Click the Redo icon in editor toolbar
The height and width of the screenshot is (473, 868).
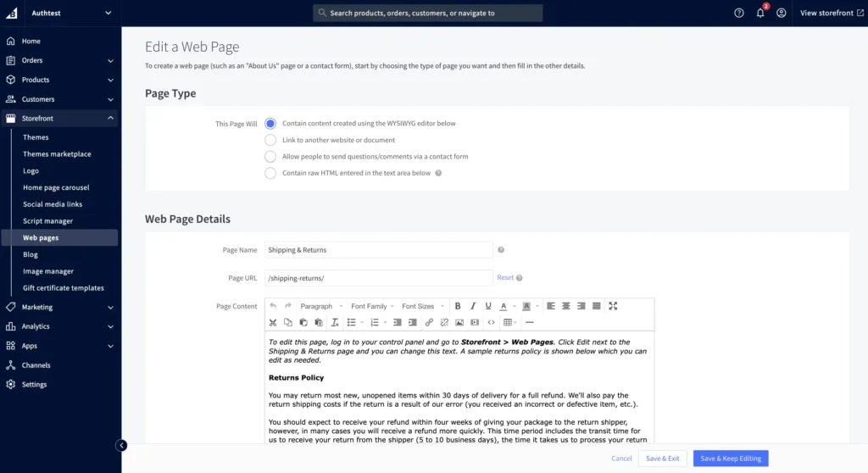(288, 306)
